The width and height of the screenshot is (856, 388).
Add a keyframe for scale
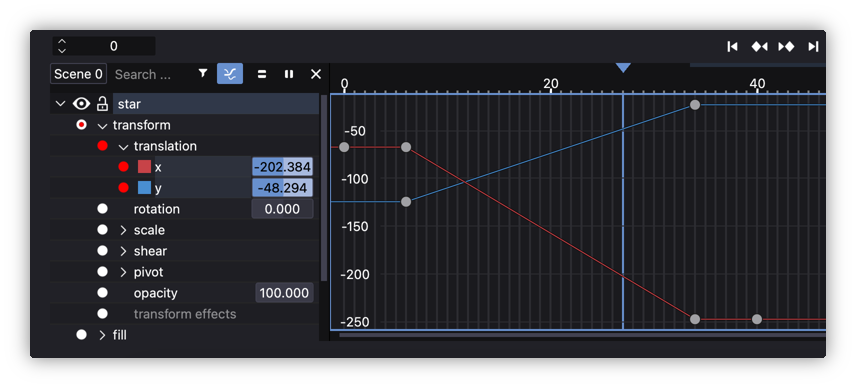[102, 230]
